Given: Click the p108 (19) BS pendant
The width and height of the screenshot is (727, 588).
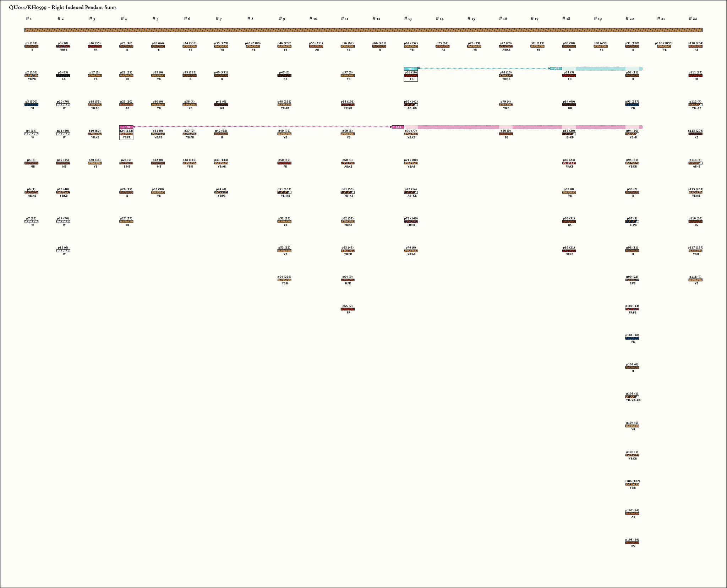Looking at the screenshot, I should pos(632,543).
